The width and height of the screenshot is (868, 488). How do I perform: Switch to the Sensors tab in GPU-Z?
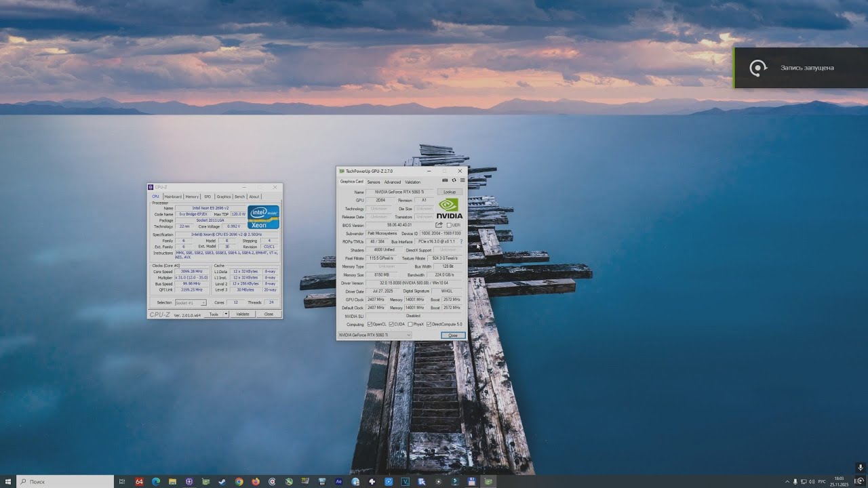(x=374, y=182)
